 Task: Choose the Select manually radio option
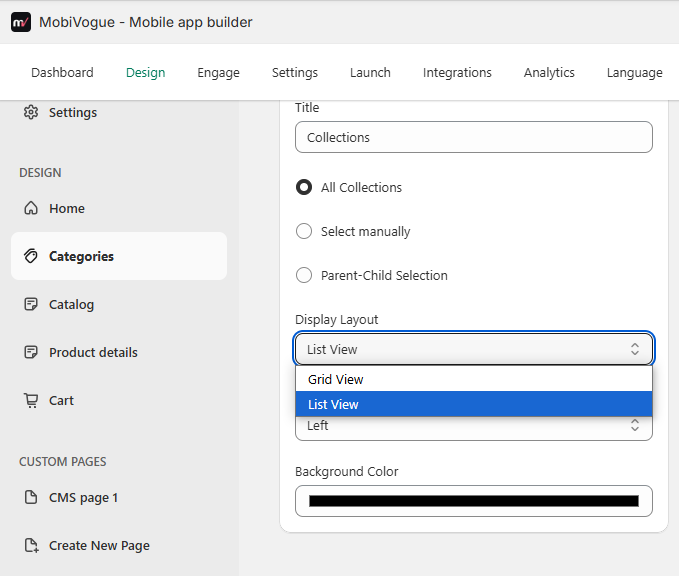click(304, 231)
